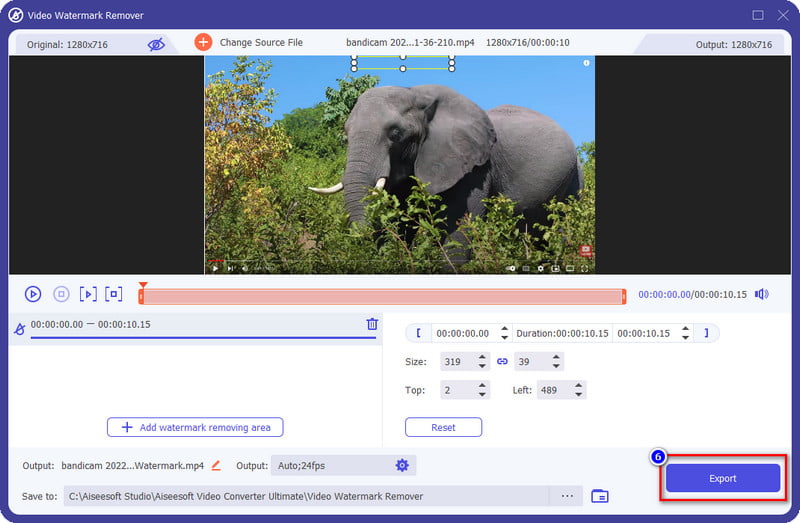Screen dimensions: 800x523
Task: Browse save path with three-dots button
Action: click(566, 496)
